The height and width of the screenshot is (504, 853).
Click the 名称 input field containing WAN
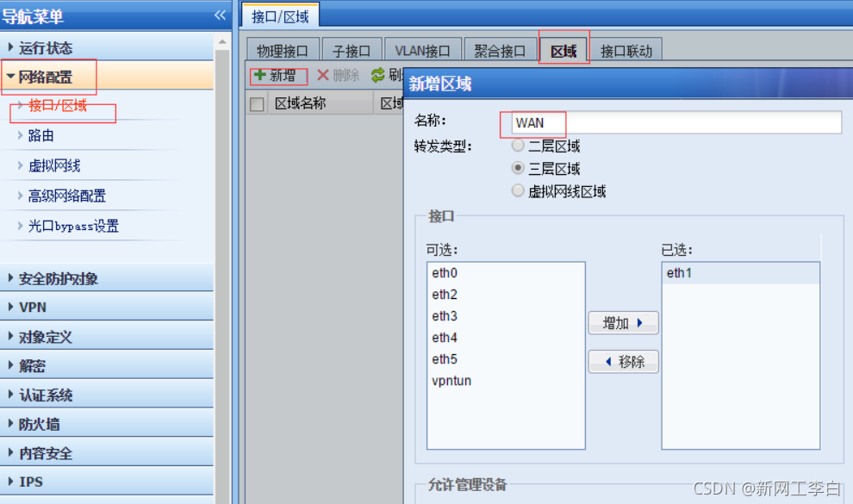[676, 123]
